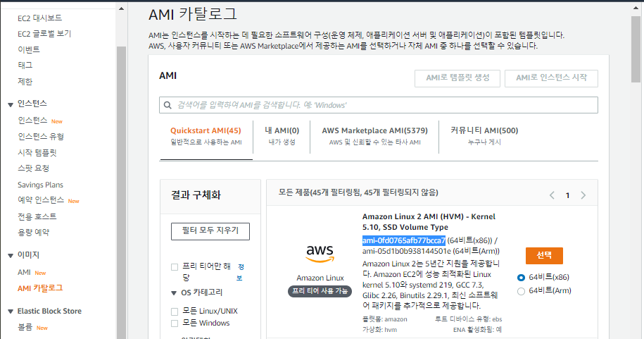
Task: Click the AMI로 인스턴스 시작 button
Action: (551, 78)
